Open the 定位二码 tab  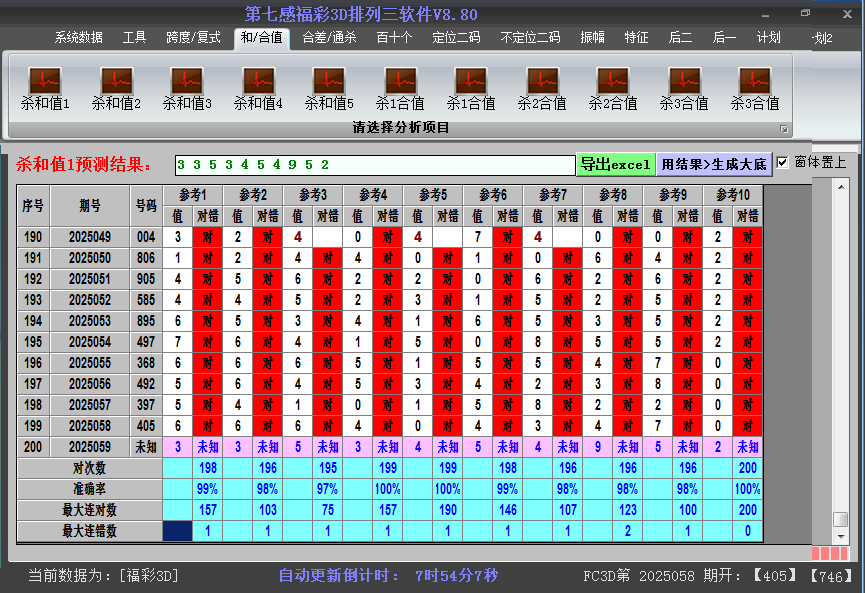click(456, 38)
